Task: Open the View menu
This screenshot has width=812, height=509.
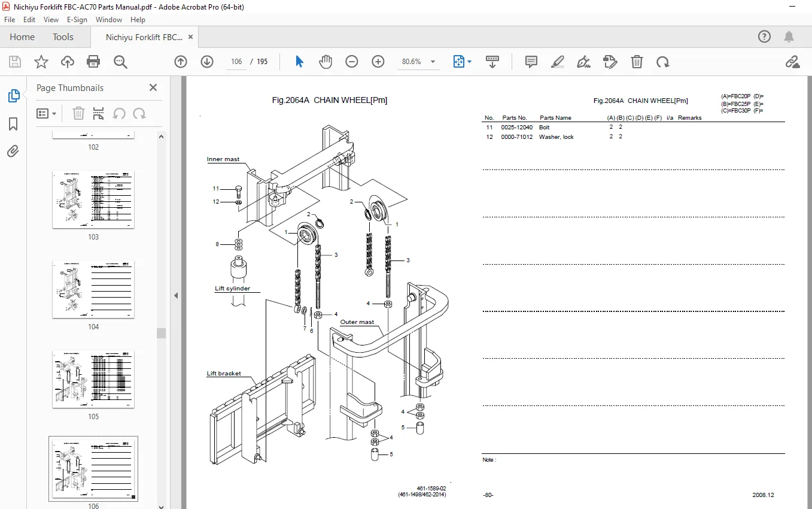Action: click(51, 20)
